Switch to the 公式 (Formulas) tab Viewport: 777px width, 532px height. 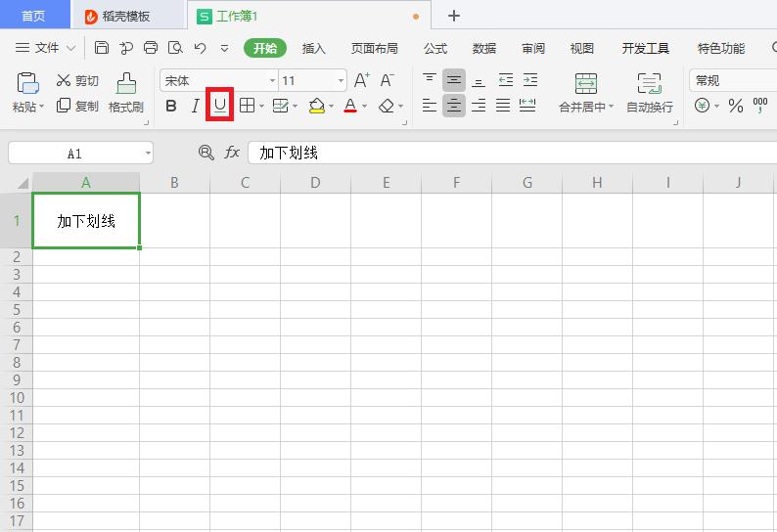[x=435, y=48]
